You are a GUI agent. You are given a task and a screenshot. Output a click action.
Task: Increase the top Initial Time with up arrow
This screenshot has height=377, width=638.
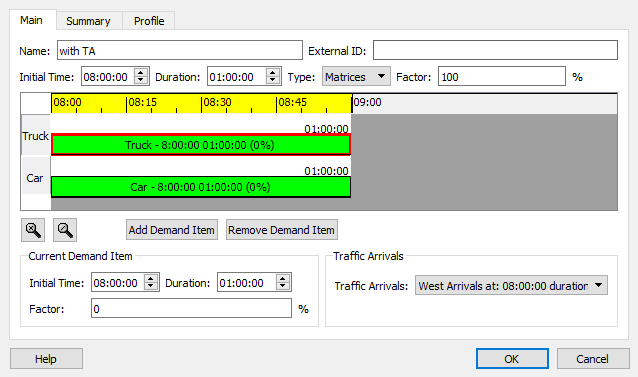click(x=141, y=72)
